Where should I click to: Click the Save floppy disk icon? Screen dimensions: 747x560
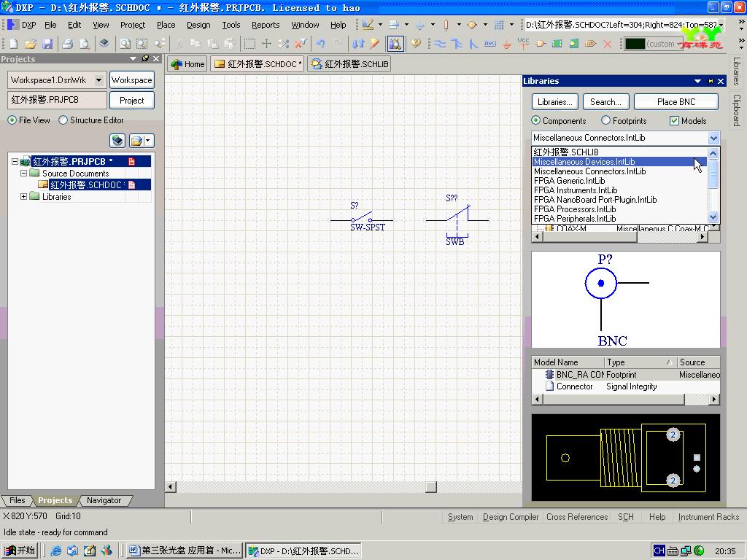(47, 44)
